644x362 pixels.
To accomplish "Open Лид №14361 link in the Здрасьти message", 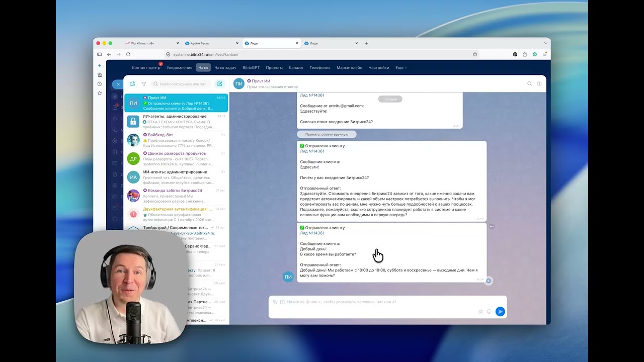I will [x=312, y=151].
